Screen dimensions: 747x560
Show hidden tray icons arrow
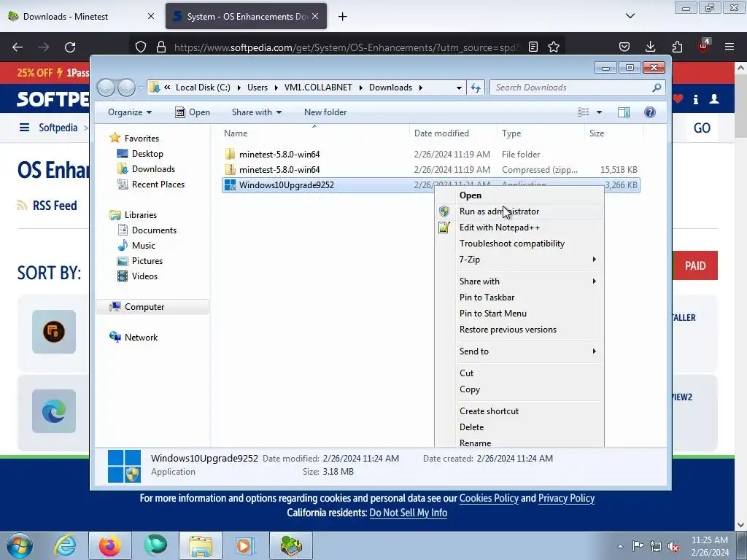point(620,546)
